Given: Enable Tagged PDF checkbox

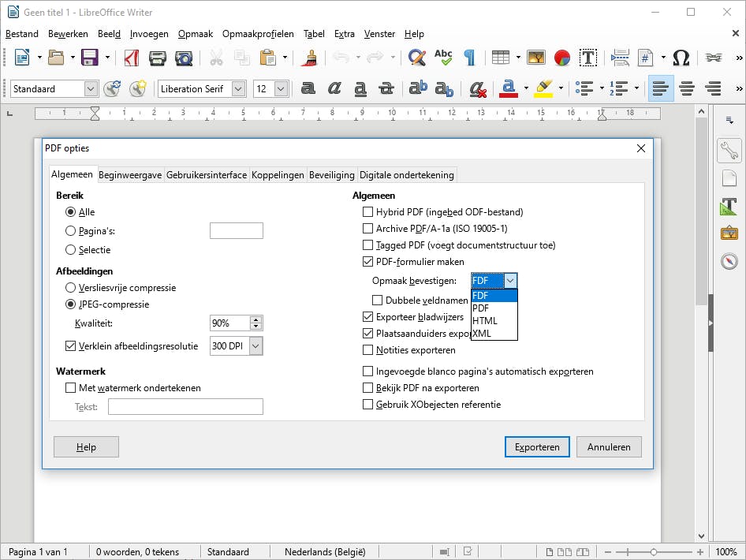Looking at the screenshot, I should [367, 245].
